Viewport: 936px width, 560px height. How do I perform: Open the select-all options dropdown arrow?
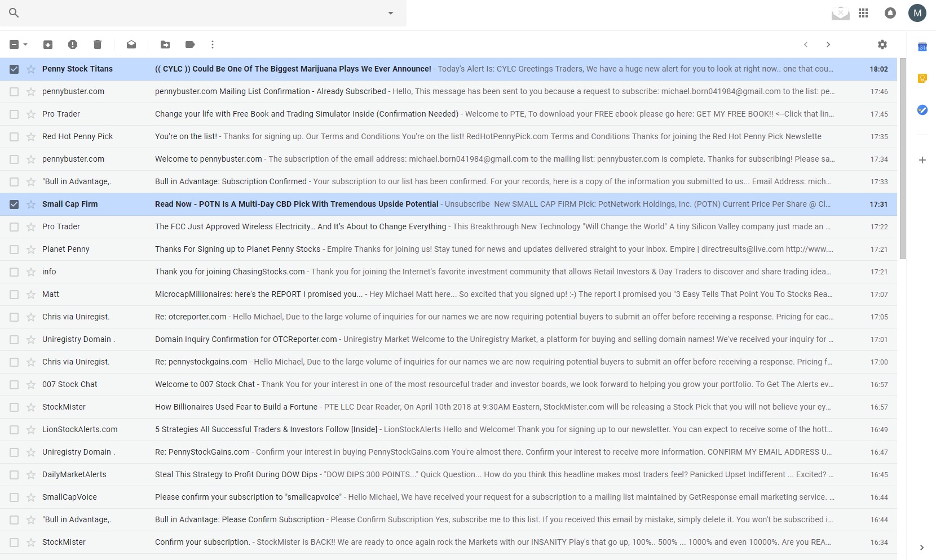coord(25,45)
